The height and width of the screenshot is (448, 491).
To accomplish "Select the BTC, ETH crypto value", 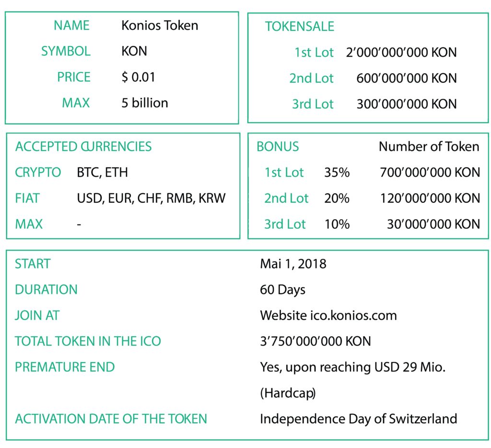I will pos(103,173).
